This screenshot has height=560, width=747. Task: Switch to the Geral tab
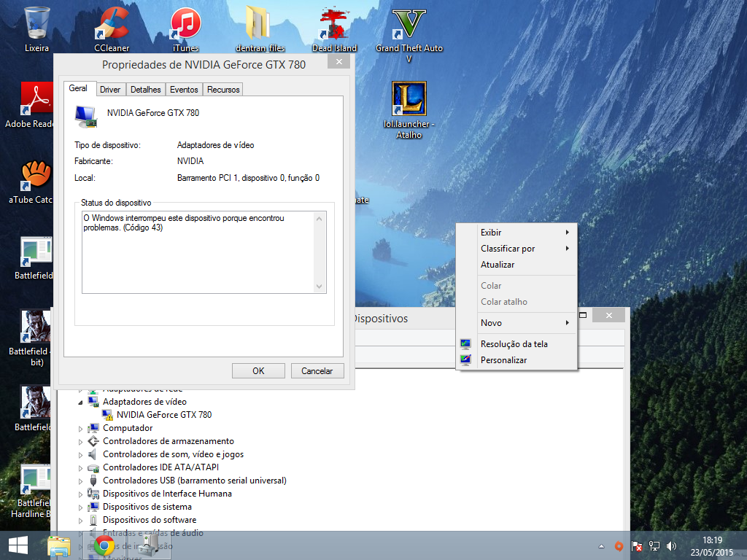pos(78,88)
